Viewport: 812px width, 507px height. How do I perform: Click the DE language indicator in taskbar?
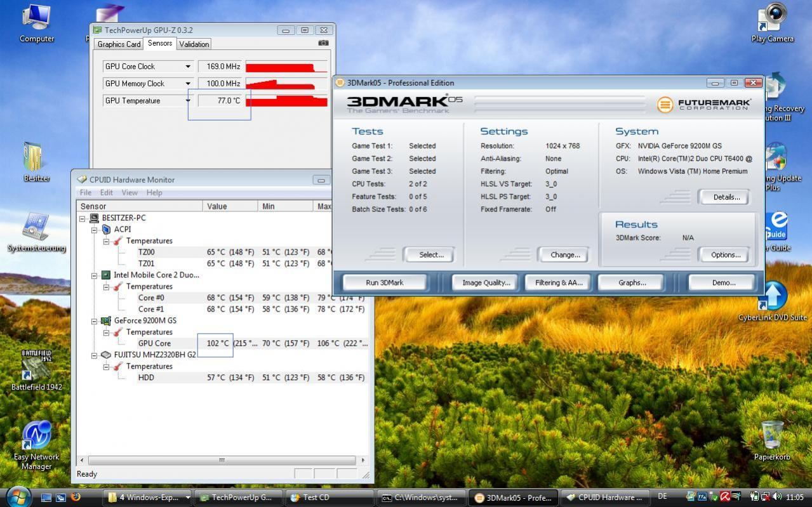pos(662,496)
